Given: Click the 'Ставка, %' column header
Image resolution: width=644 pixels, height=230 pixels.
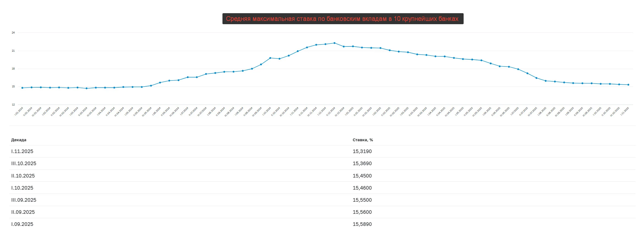Looking at the screenshot, I should 363,140.
